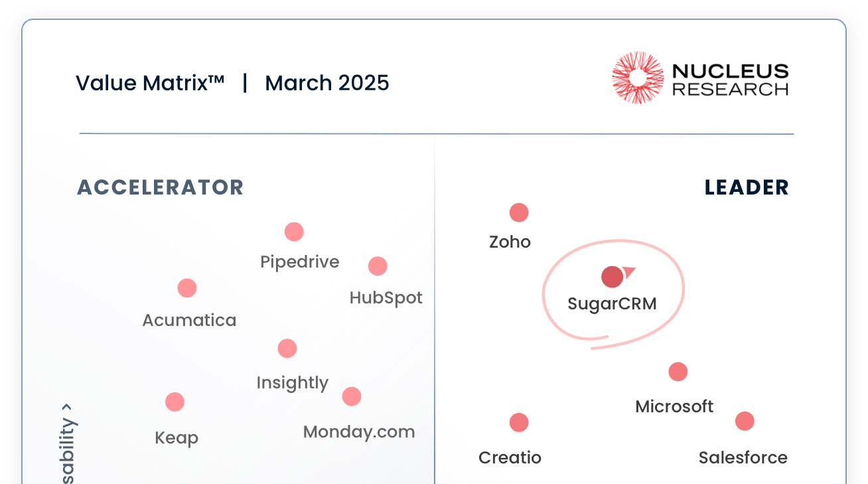Click the Nucleus Research logo
Screen dimensions: 868x484
coord(700,78)
